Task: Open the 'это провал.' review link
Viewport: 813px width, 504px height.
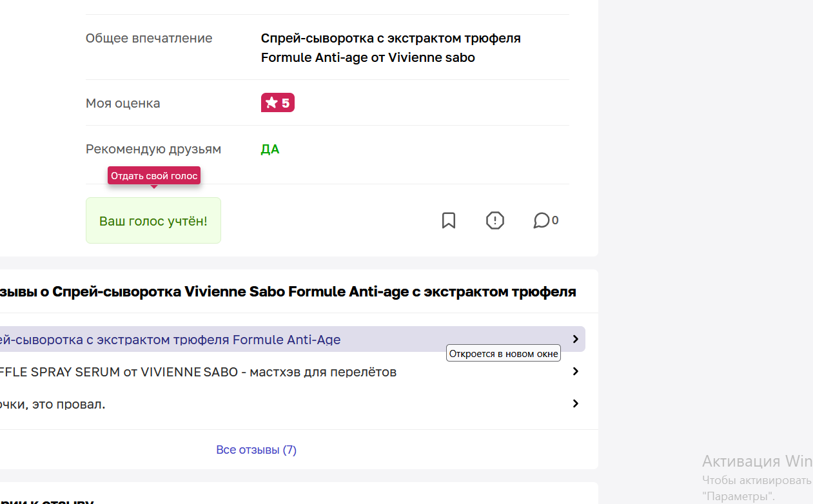Action: tap(52, 404)
